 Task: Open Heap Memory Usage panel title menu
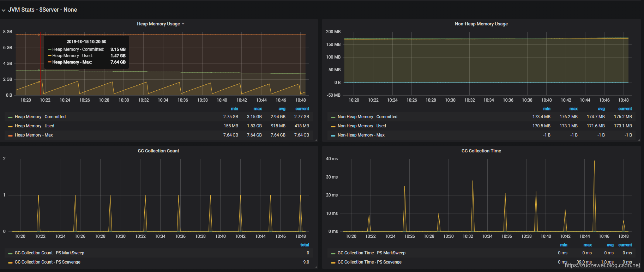click(x=161, y=24)
